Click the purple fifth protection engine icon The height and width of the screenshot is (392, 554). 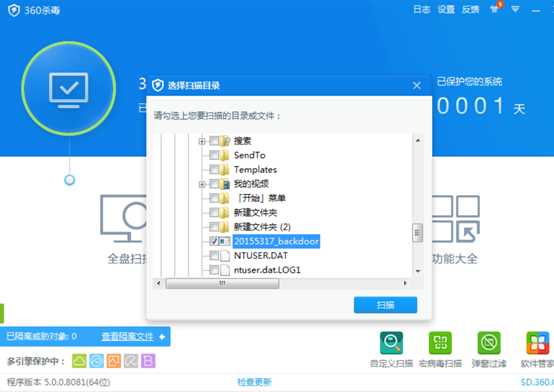[148, 361]
